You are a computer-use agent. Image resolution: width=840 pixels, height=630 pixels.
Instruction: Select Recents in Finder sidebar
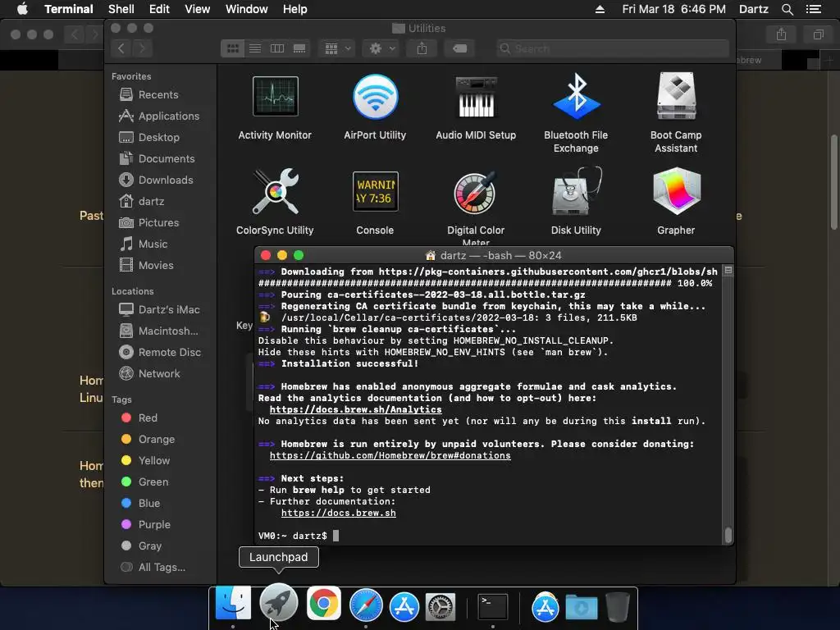click(158, 95)
